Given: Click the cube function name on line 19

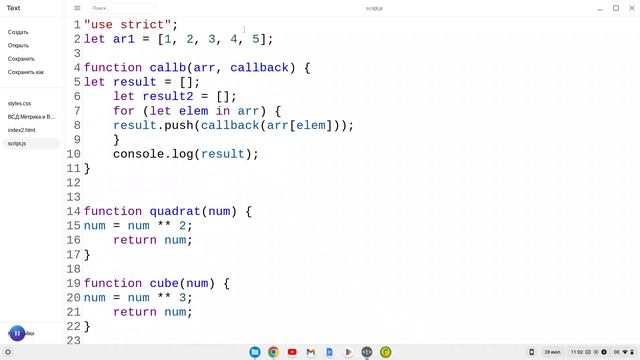Looking at the screenshot, I should coord(164,283).
